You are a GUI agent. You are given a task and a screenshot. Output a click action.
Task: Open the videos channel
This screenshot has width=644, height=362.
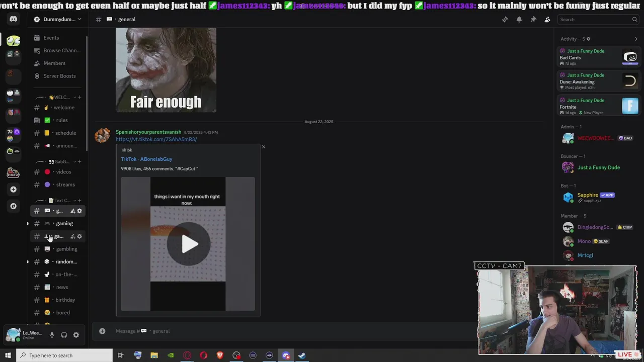coord(58,172)
